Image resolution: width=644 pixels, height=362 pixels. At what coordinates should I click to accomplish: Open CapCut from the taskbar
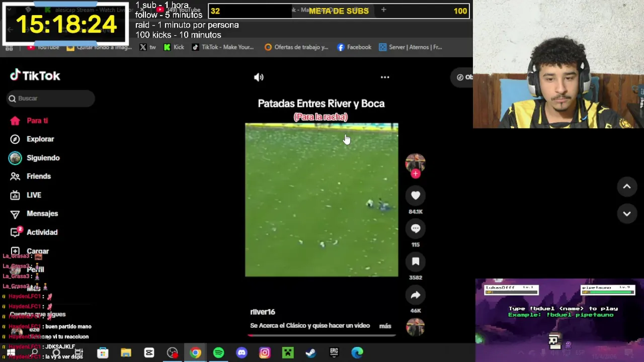click(149, 353)
